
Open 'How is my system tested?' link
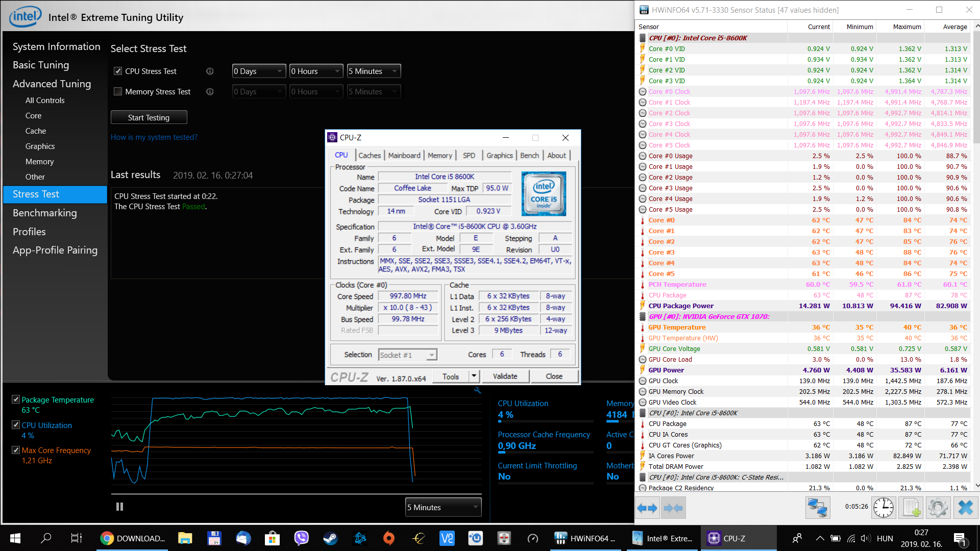point(154,137)
